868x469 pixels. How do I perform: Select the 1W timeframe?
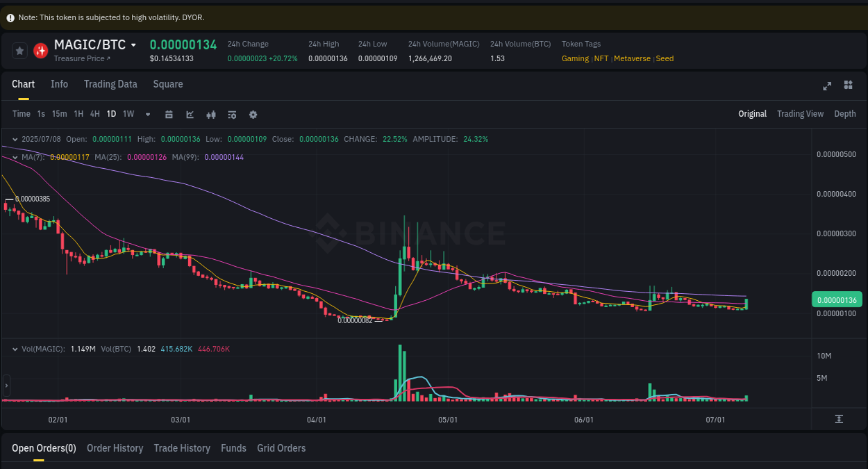(128, 114)
